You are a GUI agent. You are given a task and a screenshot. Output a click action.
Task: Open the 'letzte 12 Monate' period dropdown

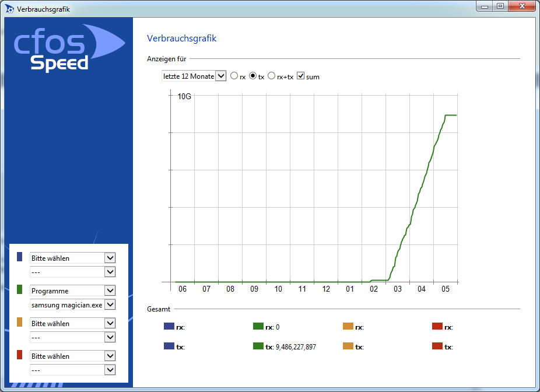(194, 76)
